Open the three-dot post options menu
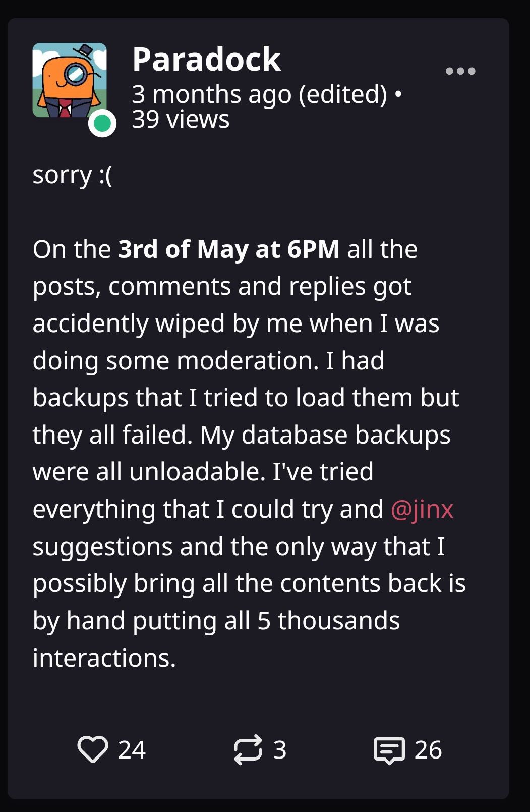This screenshot has width=530, height=812. pos(460,71)
